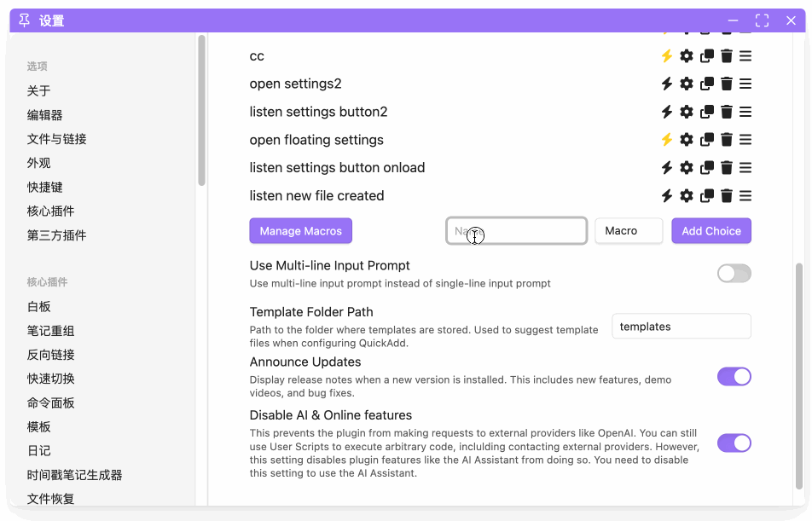Pin the settings window with pushpin icon
The height and width of the screenshot is (521, 812).
pos(24,20)
